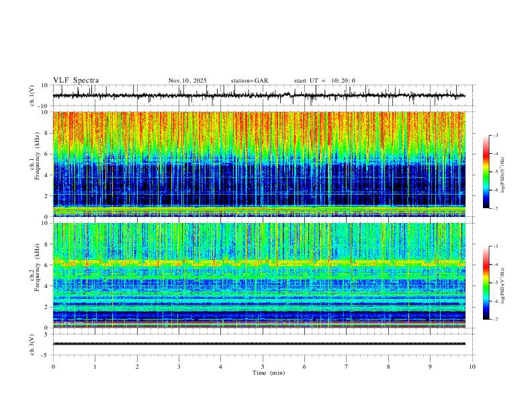Click the "Time (min)" x-axis label

[269, 373]
